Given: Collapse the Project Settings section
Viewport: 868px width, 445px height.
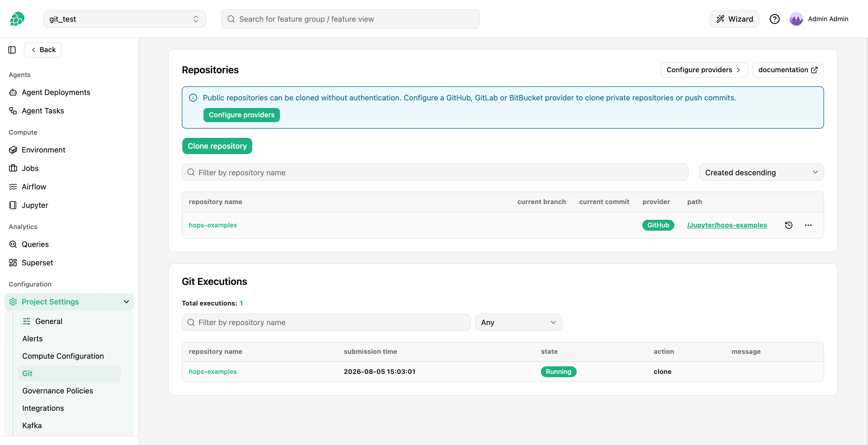Looking at the screenshot, I should click(x=69, y=302).
